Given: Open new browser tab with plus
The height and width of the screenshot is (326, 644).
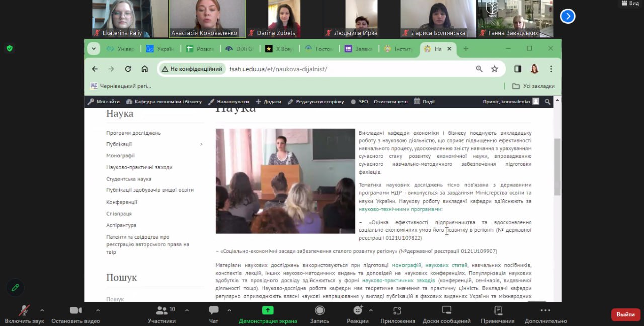Looking at the screenshot, I should point(466,49).
